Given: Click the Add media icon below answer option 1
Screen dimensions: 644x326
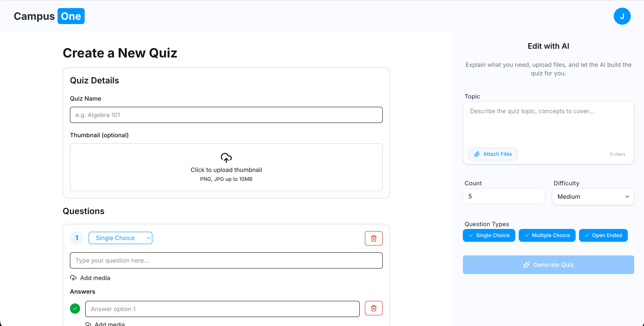Looking at the screenshot, I should (88, 324).
